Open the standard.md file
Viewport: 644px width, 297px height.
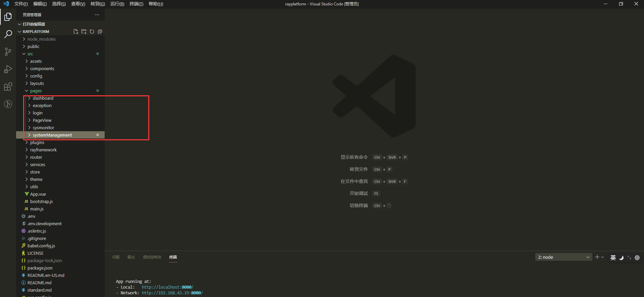(x=60, y=290)
